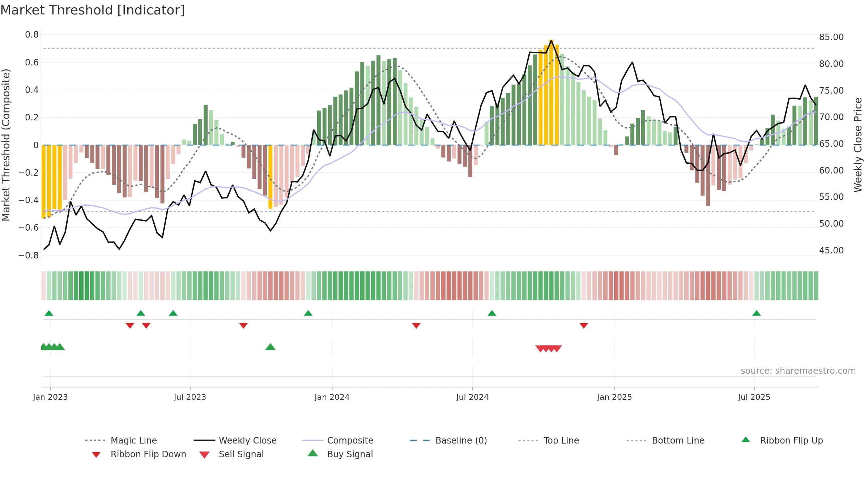The image size is (868, 488).
Task: Toggle the Baseline (0) legend entry
Action: (x=448, y=440)
